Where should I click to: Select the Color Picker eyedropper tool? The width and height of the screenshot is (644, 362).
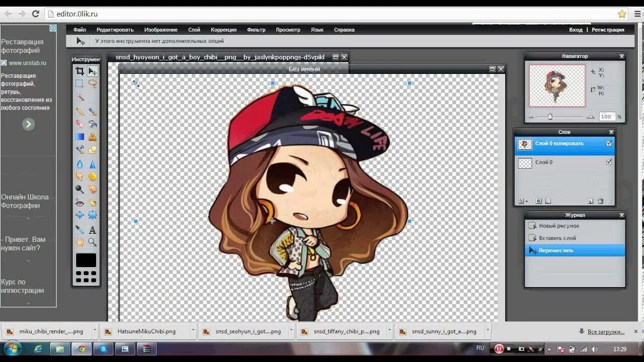click(79, 230)
